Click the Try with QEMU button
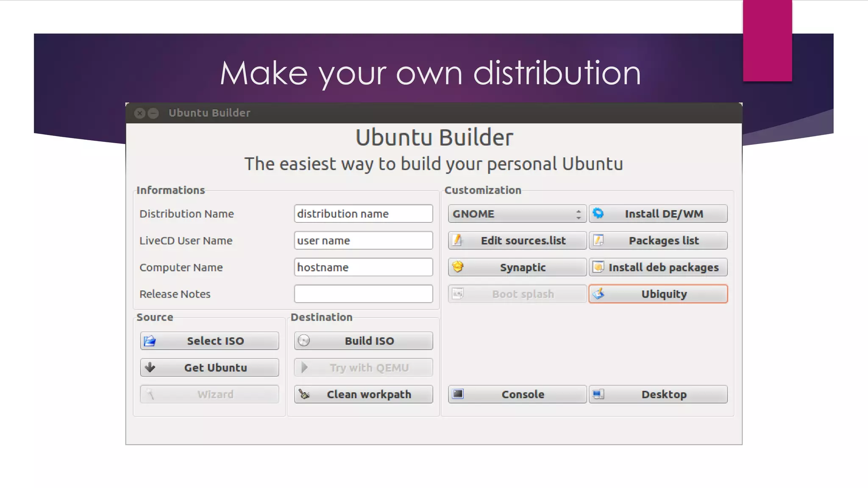 (x=364, y=367)
